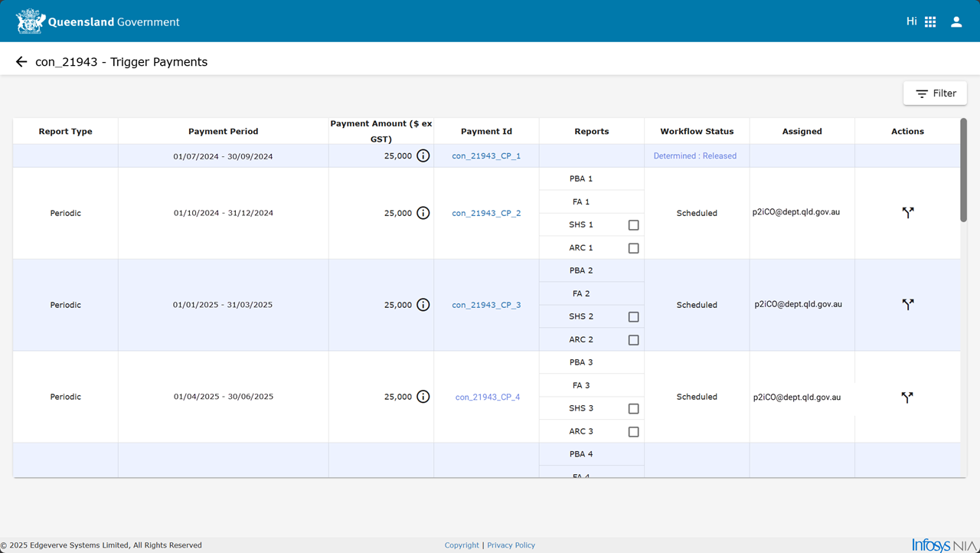This screenshot has height=553, width=980.
Task: Trigger action icon for 01/04/2025 - 30/06/2025 payment
Action: 907,398
